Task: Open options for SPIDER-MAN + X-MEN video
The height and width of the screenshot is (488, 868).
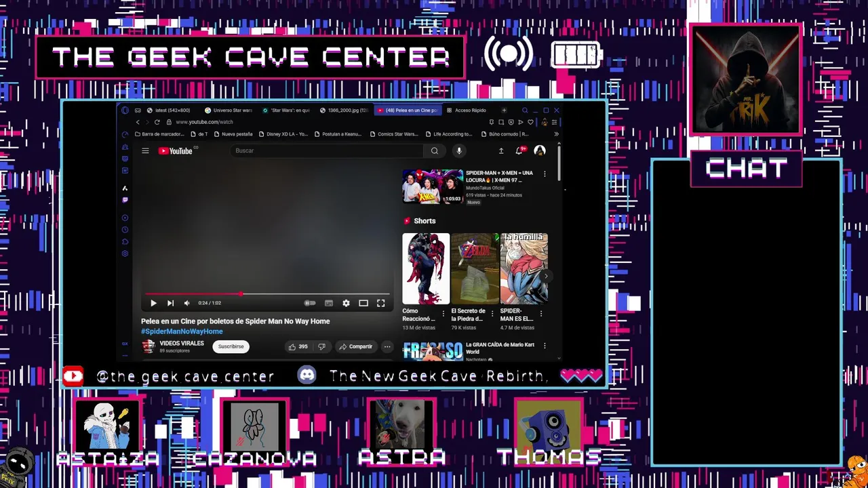Action: (545, 174)
